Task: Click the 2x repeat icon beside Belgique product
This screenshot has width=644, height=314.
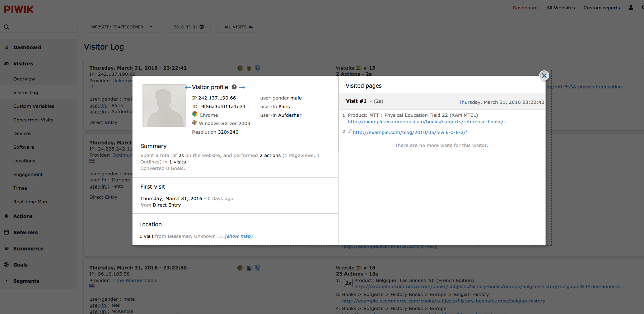Action: 348,283
